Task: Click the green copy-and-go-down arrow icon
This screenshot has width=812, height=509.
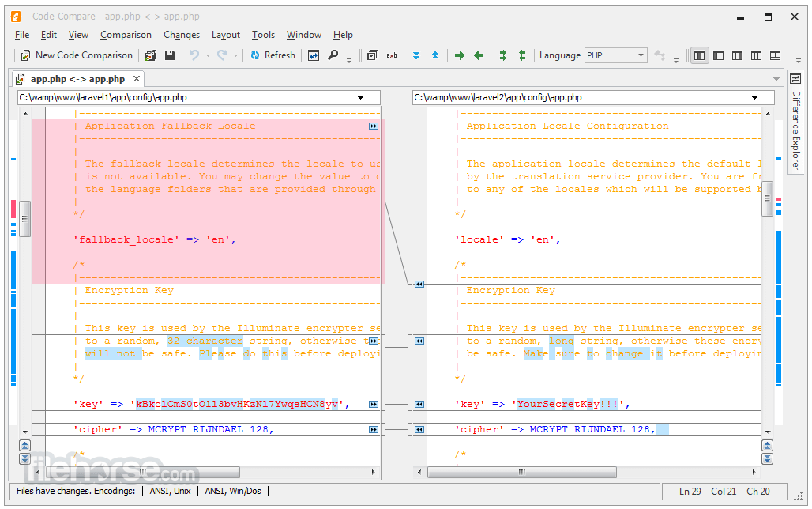Action: point(502,55)
